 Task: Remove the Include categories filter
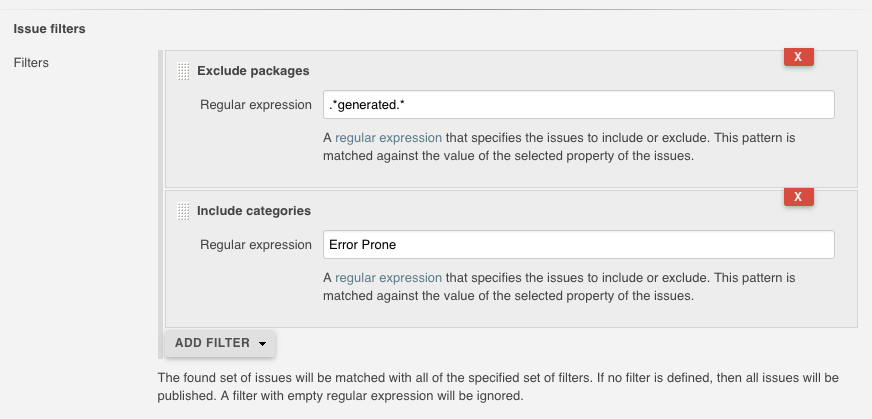tap(798, 197)
